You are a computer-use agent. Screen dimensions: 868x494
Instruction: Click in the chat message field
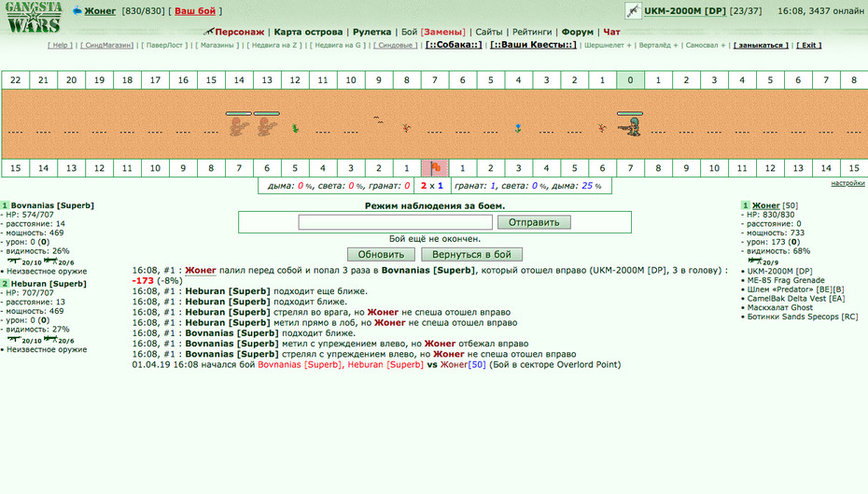tap(395, 222)
